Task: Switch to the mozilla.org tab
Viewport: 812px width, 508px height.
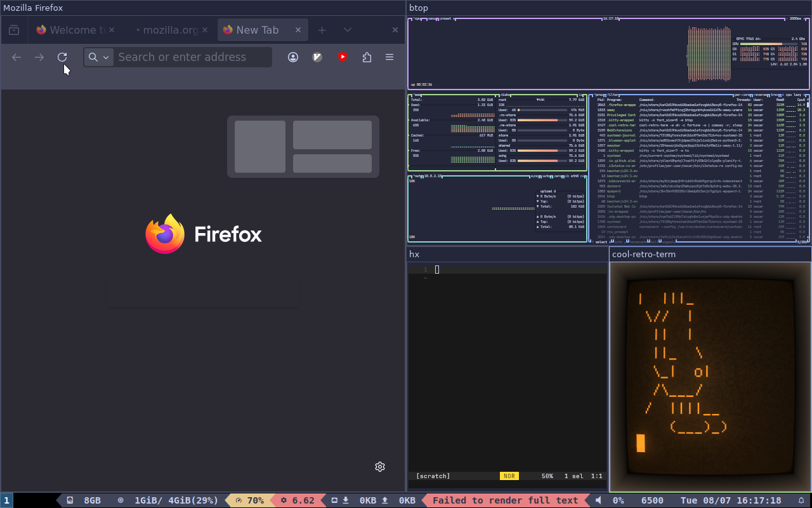Action: 169,30
